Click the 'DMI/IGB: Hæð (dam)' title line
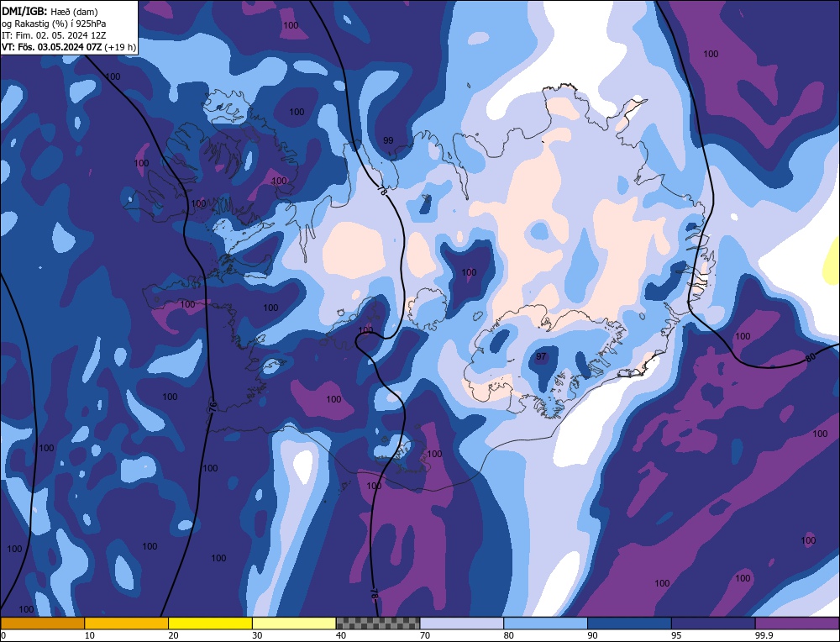Image resolution: width=840 pixels, height=642 pixels. pos(50,11)
